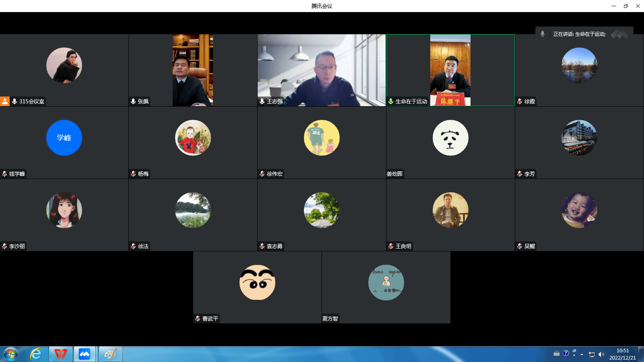This screenshot has width=644, height=362.
Task: Click the microphone icon in the speaking indicator bar
Action: (543, 34)
